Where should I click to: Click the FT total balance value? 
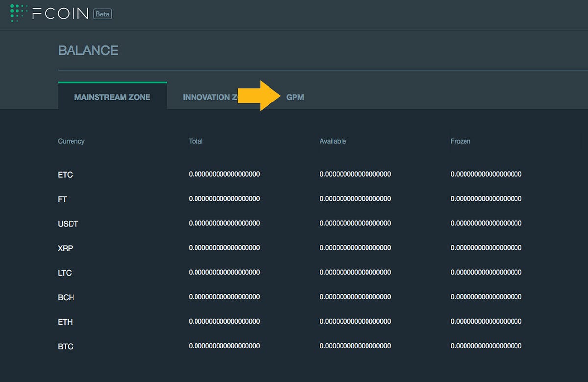click(x=224, y=199)
